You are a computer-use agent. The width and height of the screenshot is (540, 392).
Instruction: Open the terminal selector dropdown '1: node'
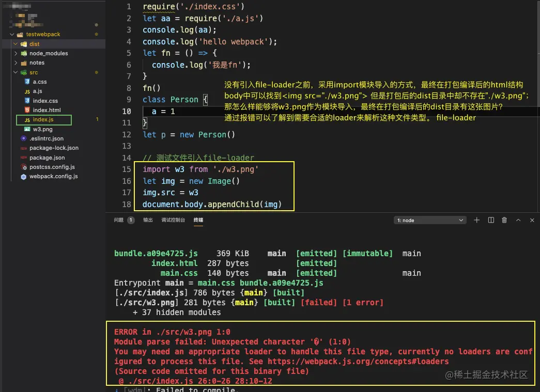click(430, 220)
